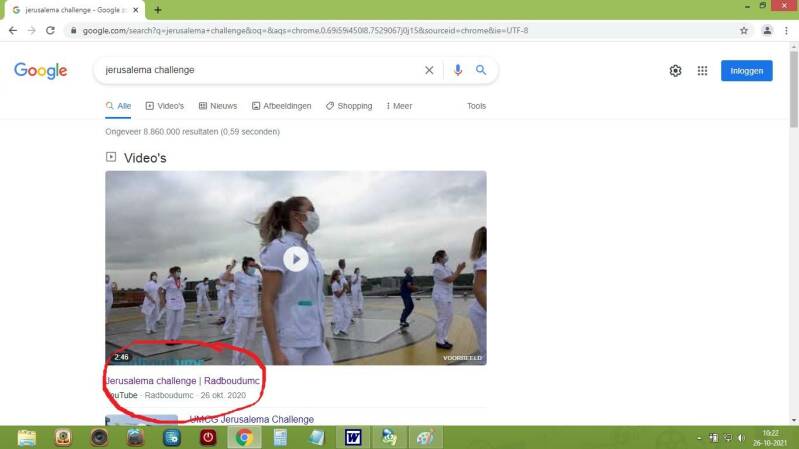Select the Alle results tab

coord(118,106)
